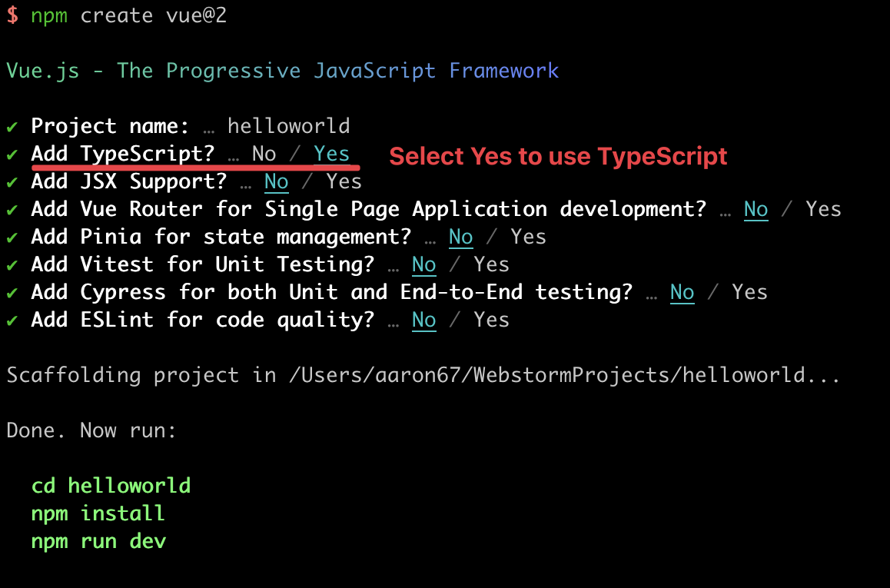Select Yes for Add Vitest
This screenshot has width=890, height=588.
click(491, 264)
